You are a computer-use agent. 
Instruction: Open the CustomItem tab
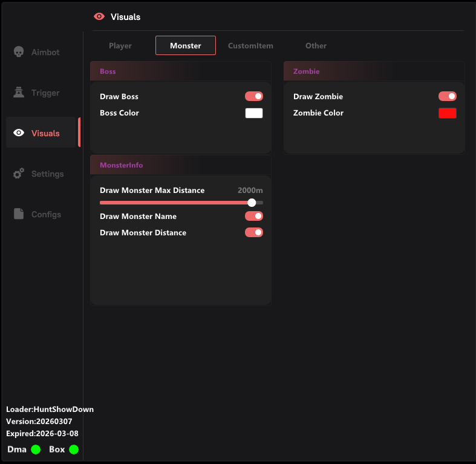[250, 46]
